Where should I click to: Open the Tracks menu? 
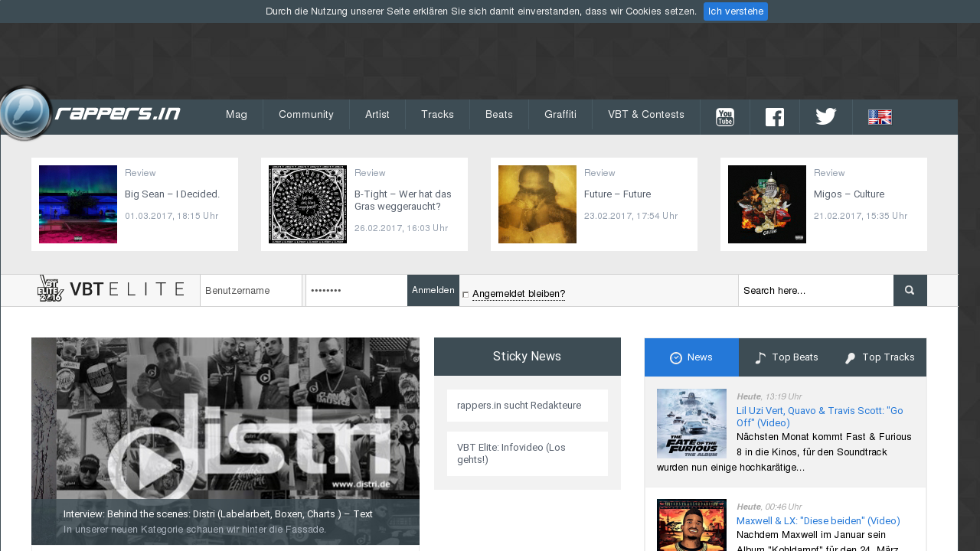pos(437,115)
